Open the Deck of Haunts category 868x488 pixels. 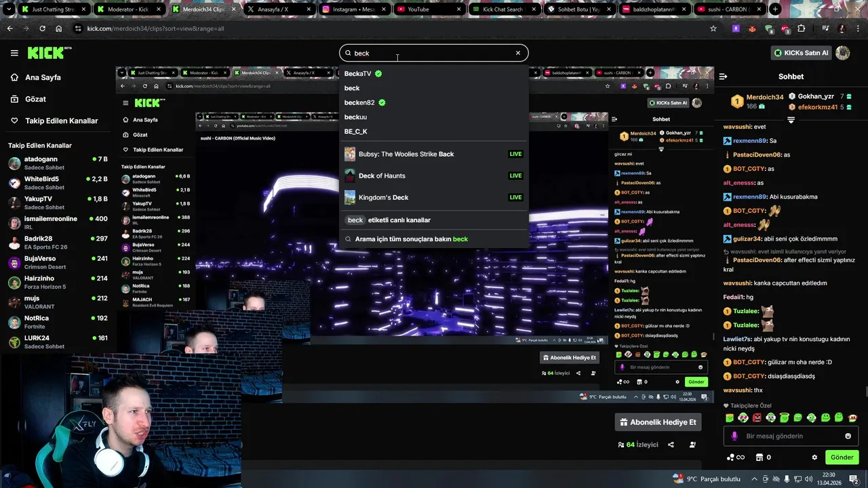coord(433,176)
